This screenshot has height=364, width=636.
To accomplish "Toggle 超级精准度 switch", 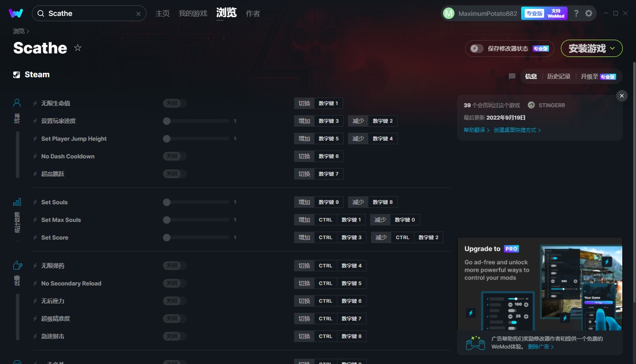I will (x=174, y=319).
